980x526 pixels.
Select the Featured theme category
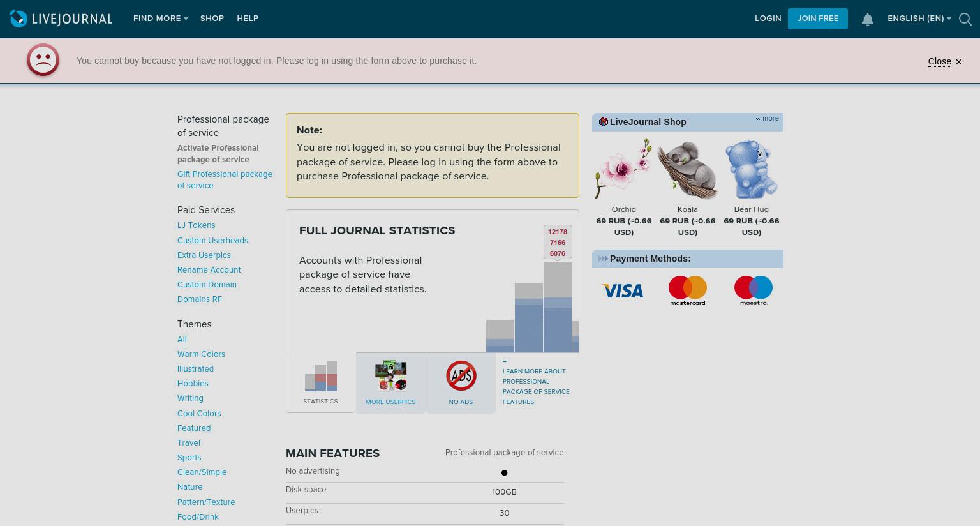(194, 428)
